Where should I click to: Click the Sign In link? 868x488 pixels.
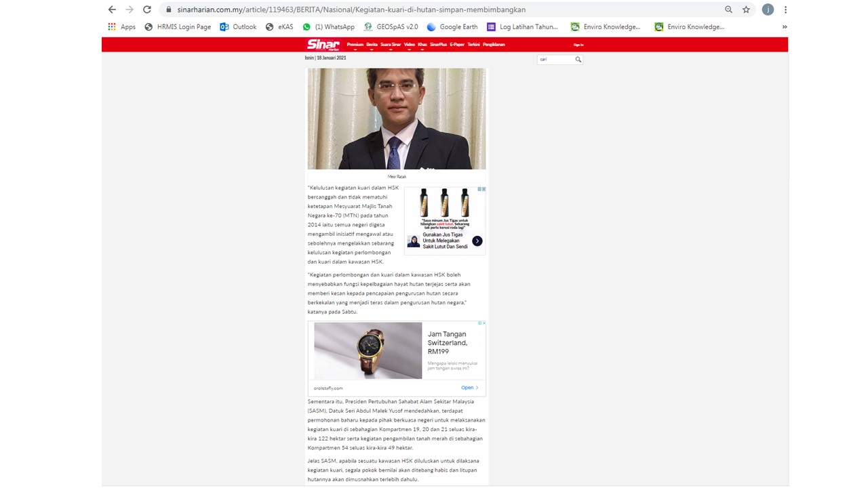[578, 45]
